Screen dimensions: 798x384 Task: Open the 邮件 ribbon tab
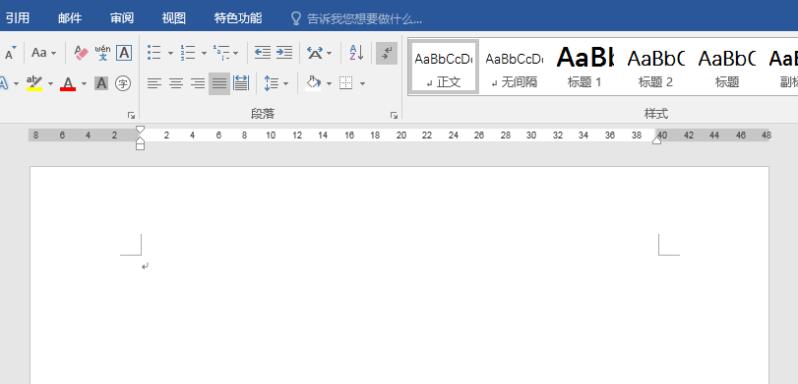pos(70,19)
